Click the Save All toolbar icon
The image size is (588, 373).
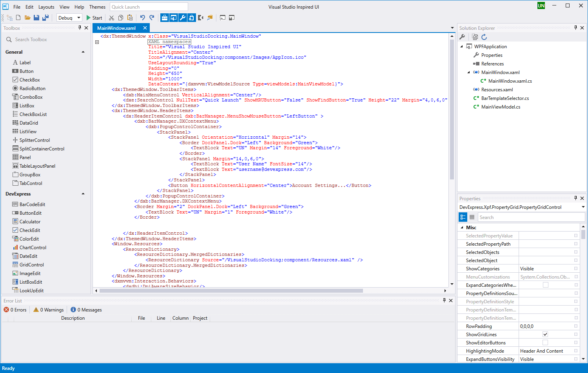[45, 18]
